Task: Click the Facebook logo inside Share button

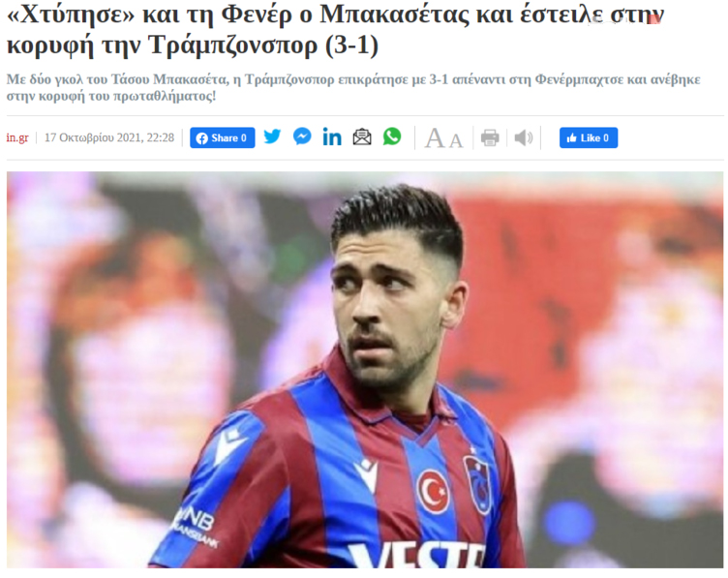Action: coord(202,138)
